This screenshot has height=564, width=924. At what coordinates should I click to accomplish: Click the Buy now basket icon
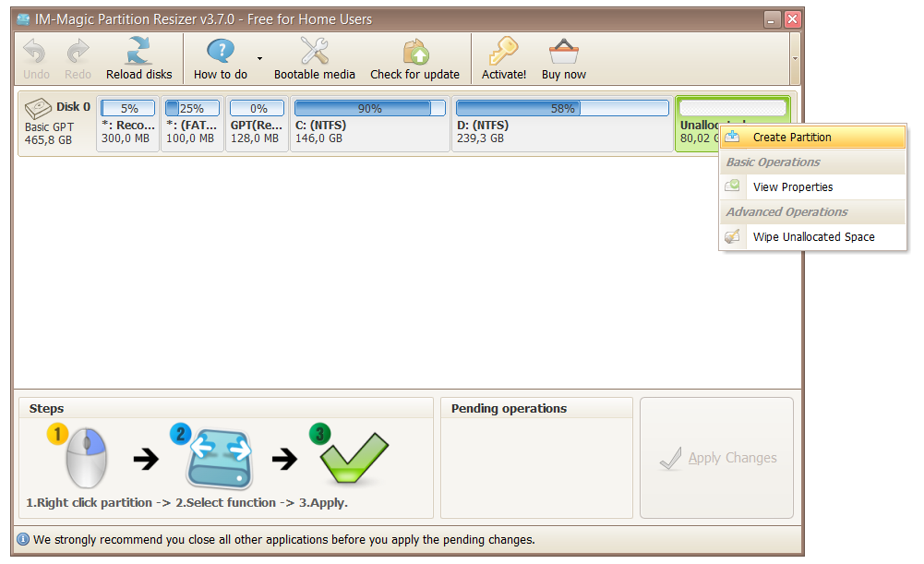pyautogui.click(x=563, y=51)
